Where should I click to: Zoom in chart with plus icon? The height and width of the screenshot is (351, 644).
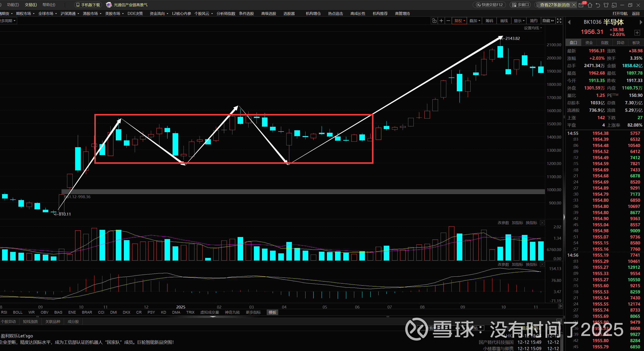pyautogui.click(x=441, y=21)
